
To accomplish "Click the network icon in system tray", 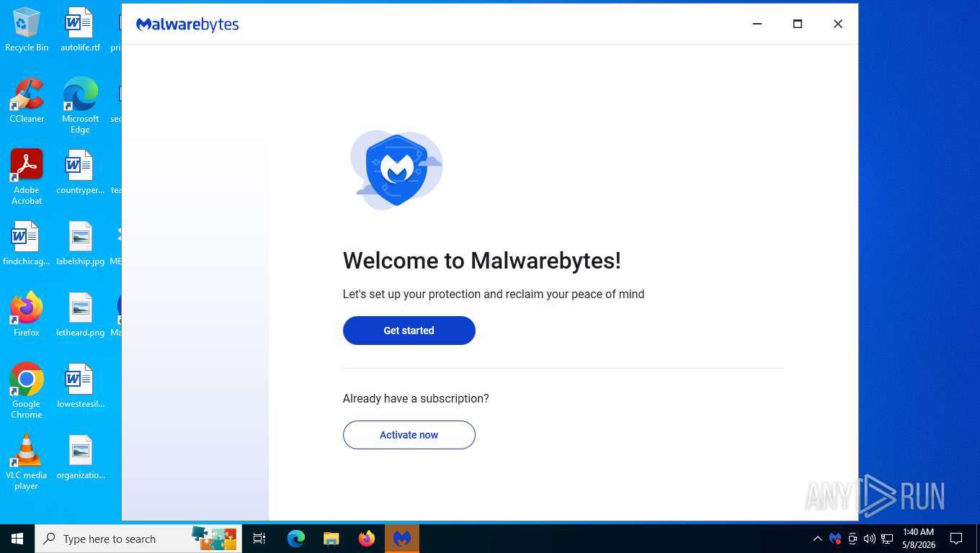I will 887,539.
